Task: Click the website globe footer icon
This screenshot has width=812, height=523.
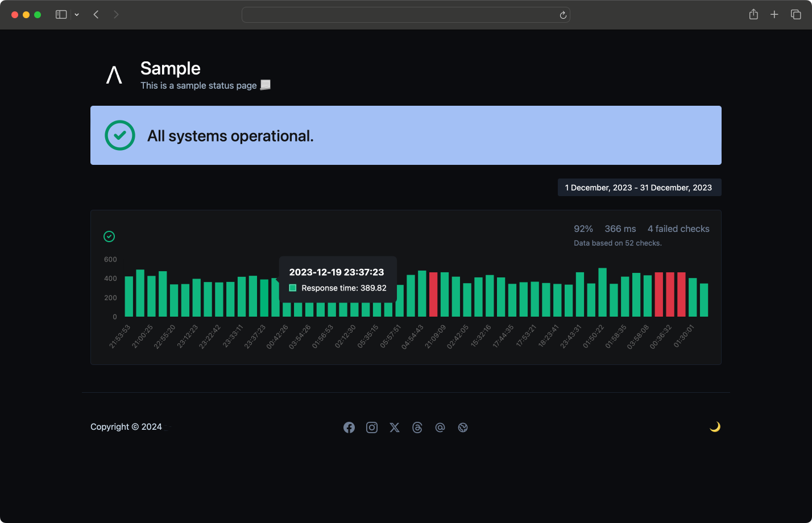Action: [463, 427]
